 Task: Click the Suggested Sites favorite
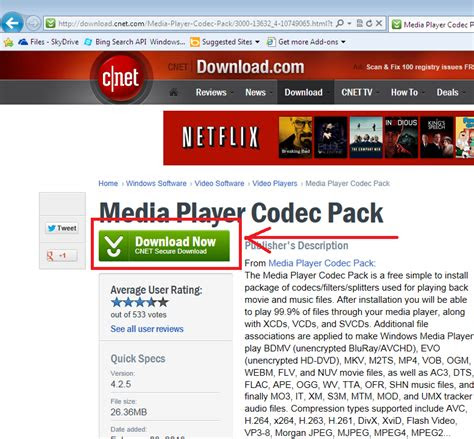[x=222, y=42]
